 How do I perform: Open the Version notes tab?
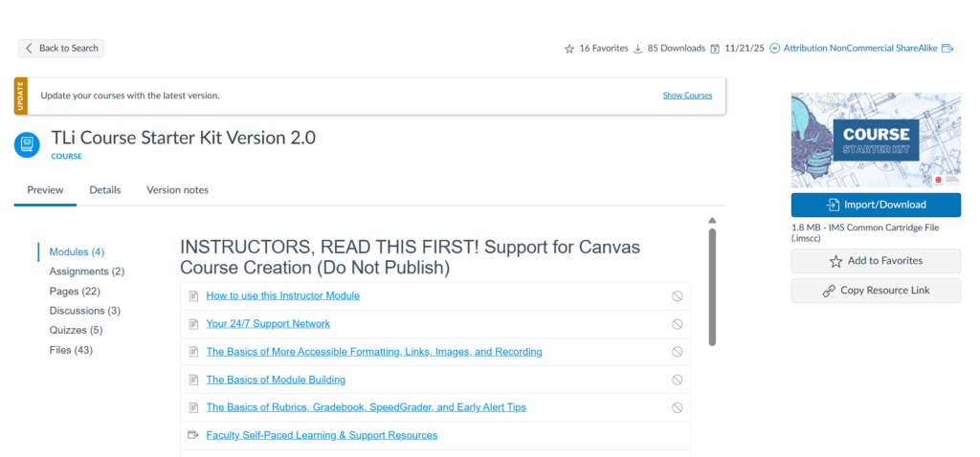click(x=177, y=190)
